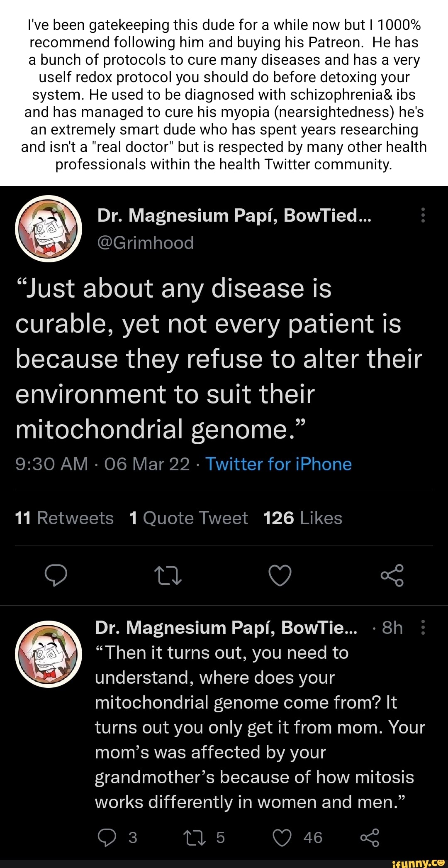View the 11 Retweets list
The height and width of the screenshot is (868, 448).
click(x=64, y=518)
